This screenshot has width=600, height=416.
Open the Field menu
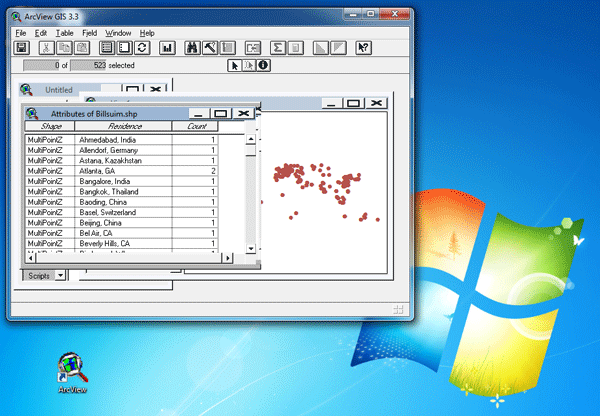pyautogui.click(x=90, y=33)
